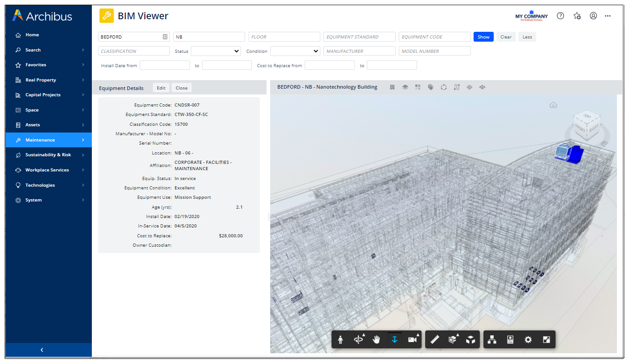Expand the Real Property menu chevron

[83, 80]
